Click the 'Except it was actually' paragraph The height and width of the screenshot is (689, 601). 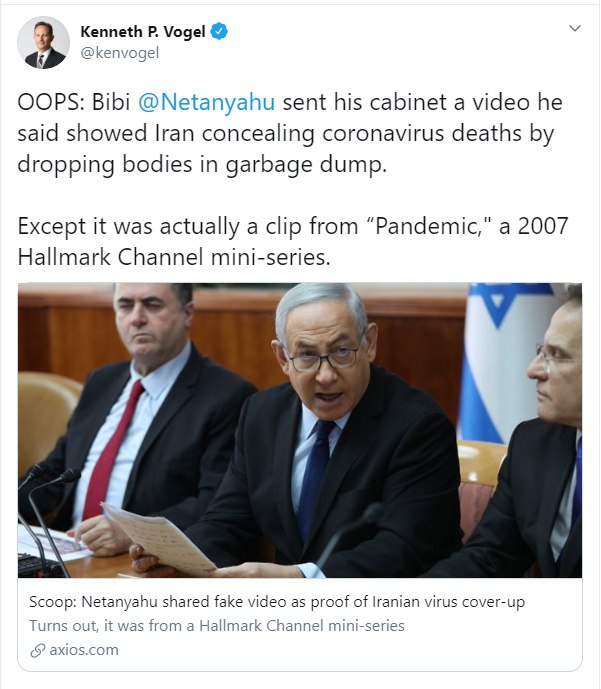(293, 241)
